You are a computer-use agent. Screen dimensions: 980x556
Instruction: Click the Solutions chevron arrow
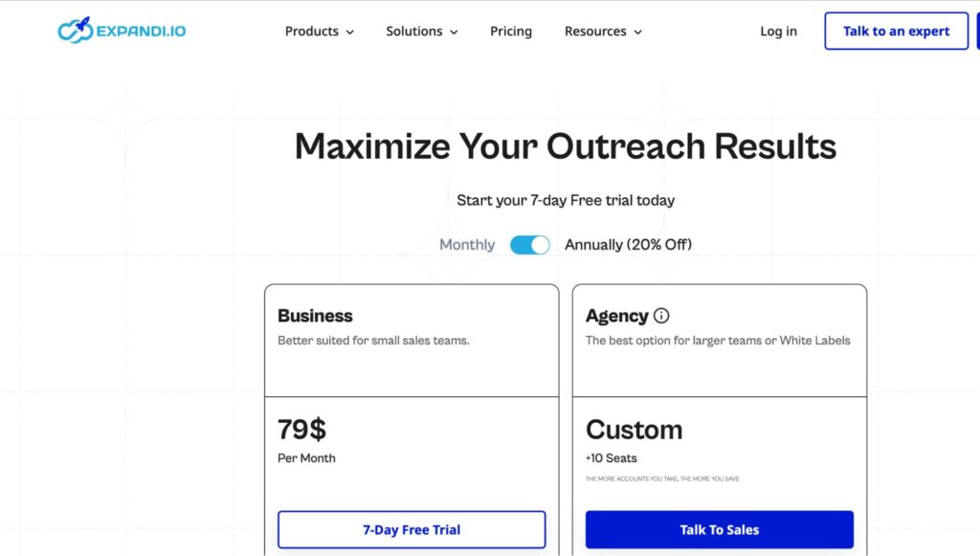454,33
